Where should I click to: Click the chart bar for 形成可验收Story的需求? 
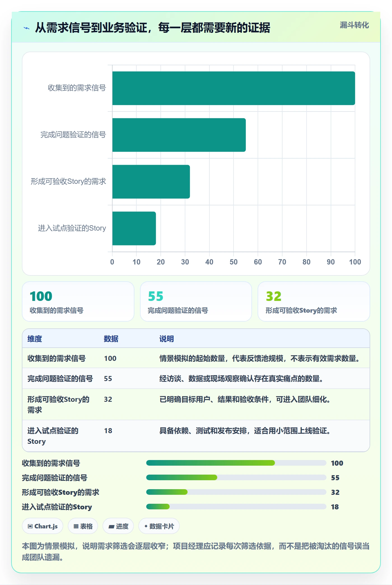(151, 182)
